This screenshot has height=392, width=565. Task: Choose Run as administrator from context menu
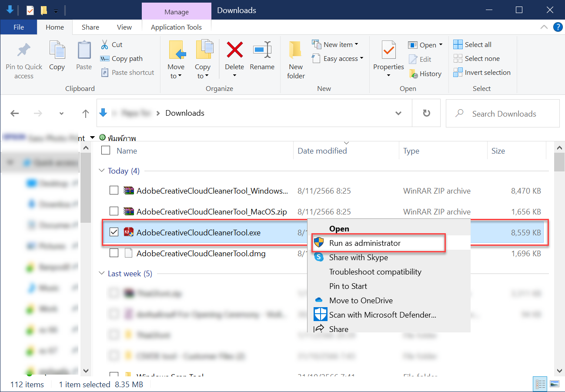click(x=364, y=243)
